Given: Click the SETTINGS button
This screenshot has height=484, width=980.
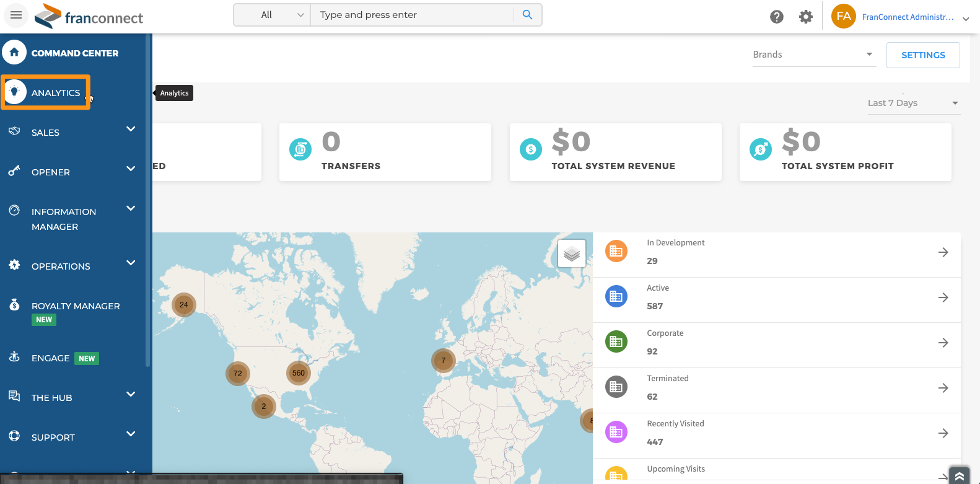Looking at the screenshot, I should click(923, 55).
